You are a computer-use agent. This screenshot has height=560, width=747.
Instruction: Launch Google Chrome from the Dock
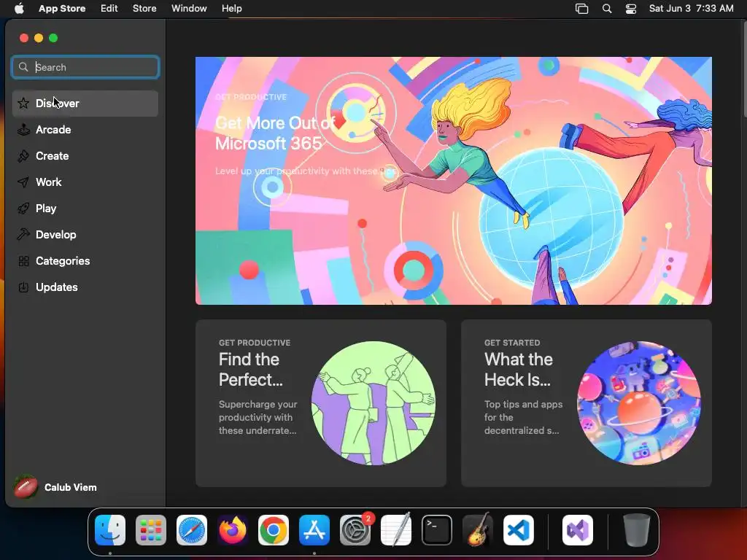274,530
